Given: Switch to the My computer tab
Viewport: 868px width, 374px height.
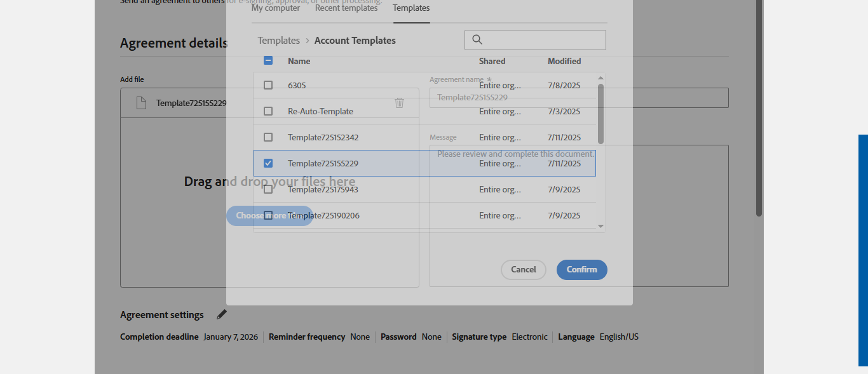Looking at the screenshot, I should coord(276,8).
